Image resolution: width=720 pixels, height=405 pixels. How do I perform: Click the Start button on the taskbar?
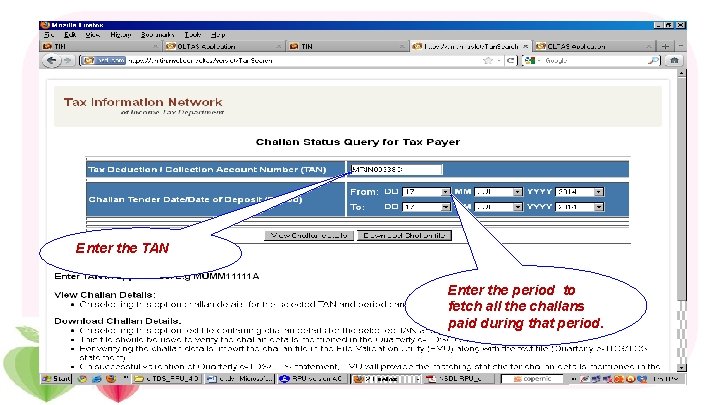(x=56, y=379)
